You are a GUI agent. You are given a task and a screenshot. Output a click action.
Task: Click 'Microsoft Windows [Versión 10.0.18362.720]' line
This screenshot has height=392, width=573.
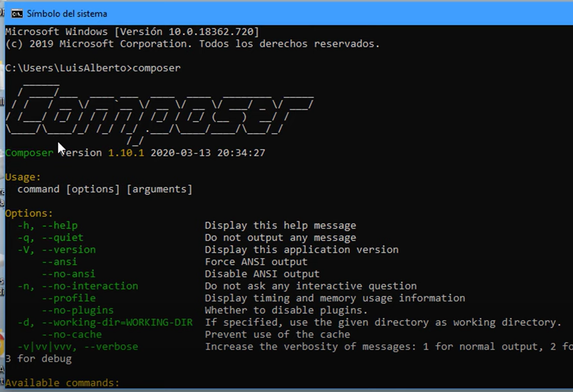[x=132, y=32]
